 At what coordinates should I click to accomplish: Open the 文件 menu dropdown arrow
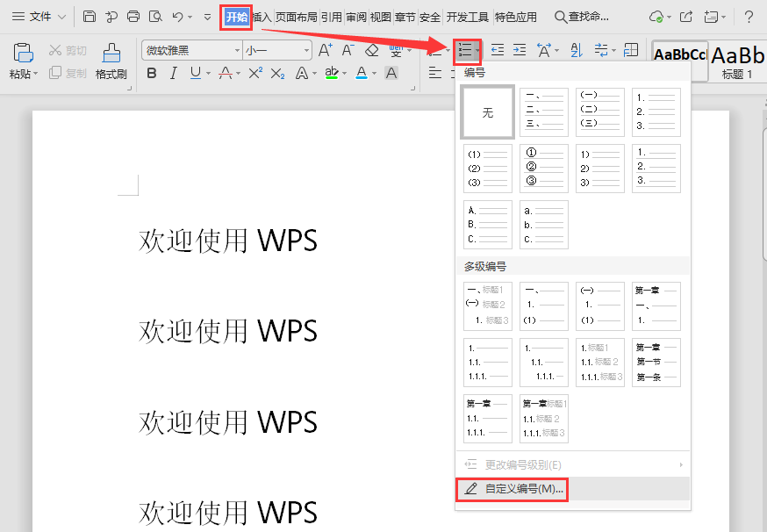tap(61, 17)
